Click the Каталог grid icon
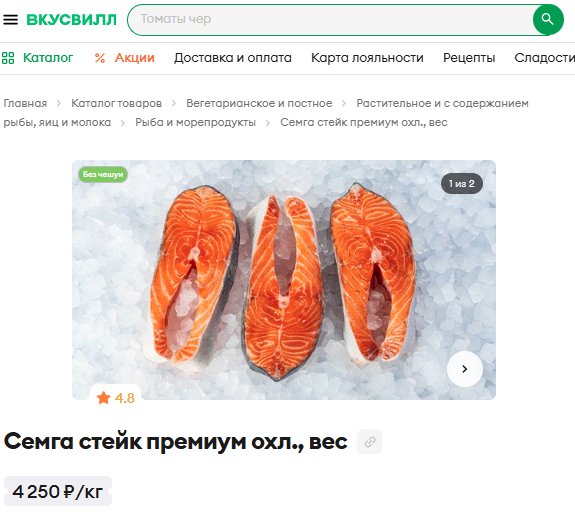This screenshot has height=512, width=575. click(8, 58)
